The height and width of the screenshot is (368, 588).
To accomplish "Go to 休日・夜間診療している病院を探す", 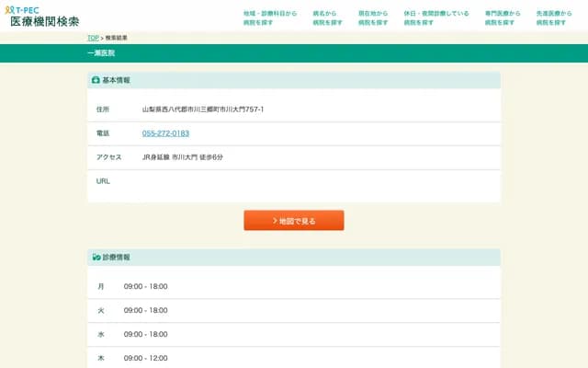I will (x=435, y=17).
